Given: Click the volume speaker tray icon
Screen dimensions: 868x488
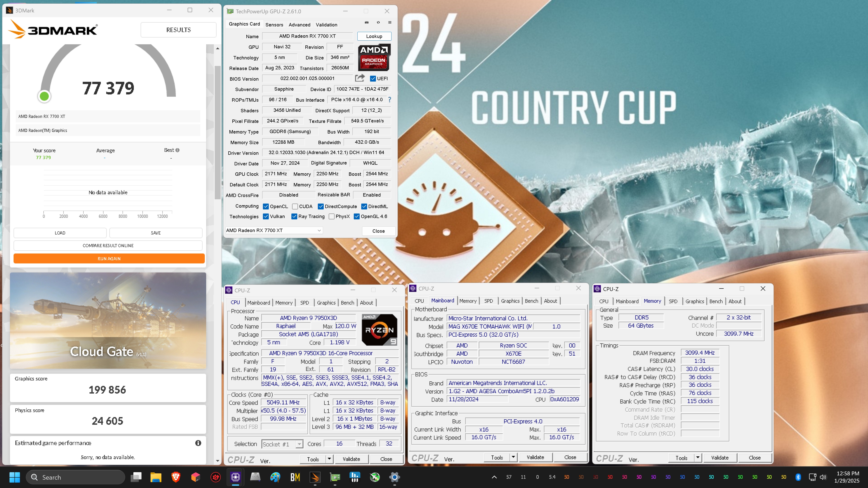Looking at the screenshot, I should coord(823,477).
